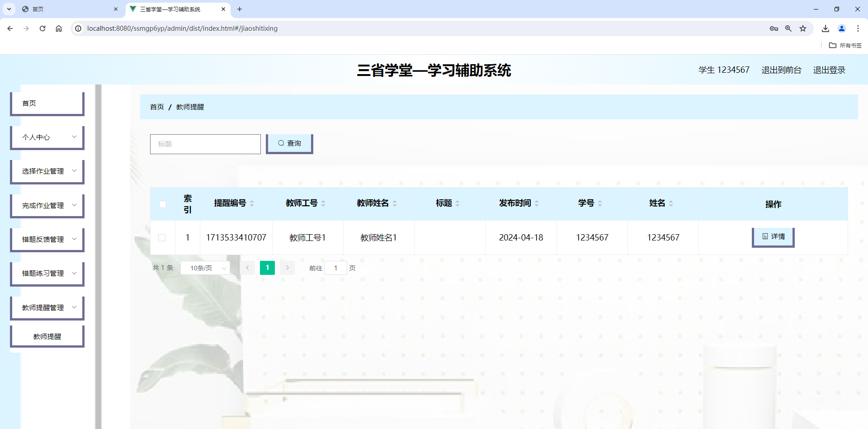The width and height of the screenshot is (868, 429).
Task: Toggle the select-all checkbox in table header
Action: 163,204
